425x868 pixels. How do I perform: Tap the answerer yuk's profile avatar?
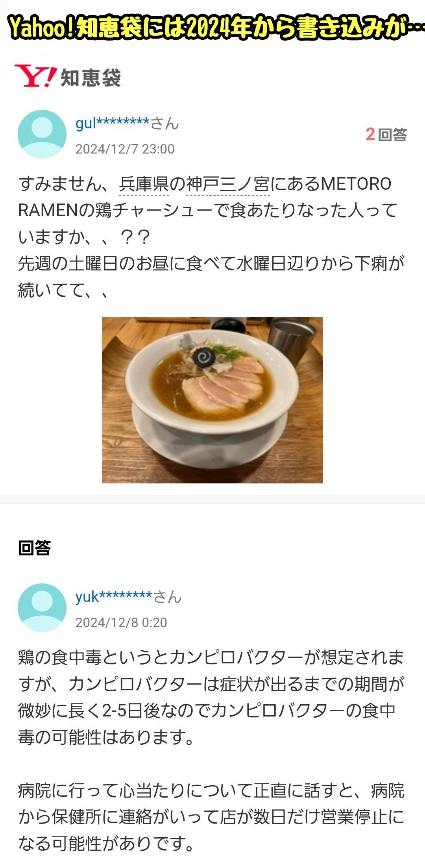tap(42, 608)
